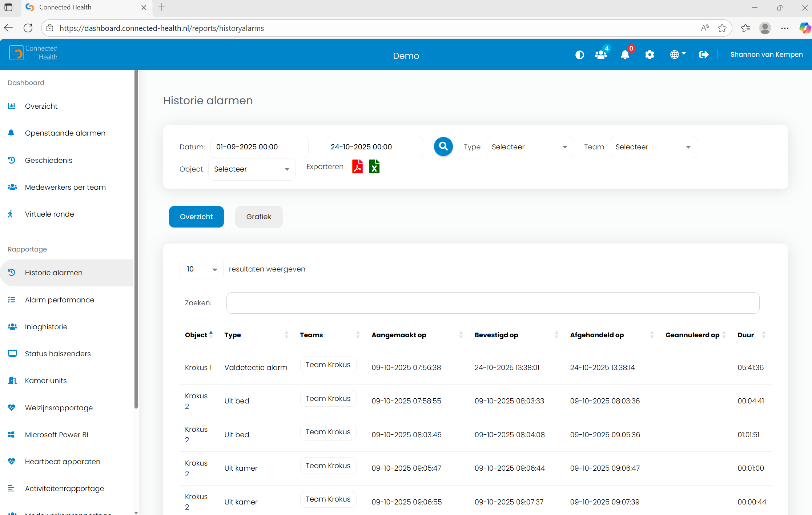Click the users group icon with badge
Screen dimensions: 812x515
tap(600, 55)
